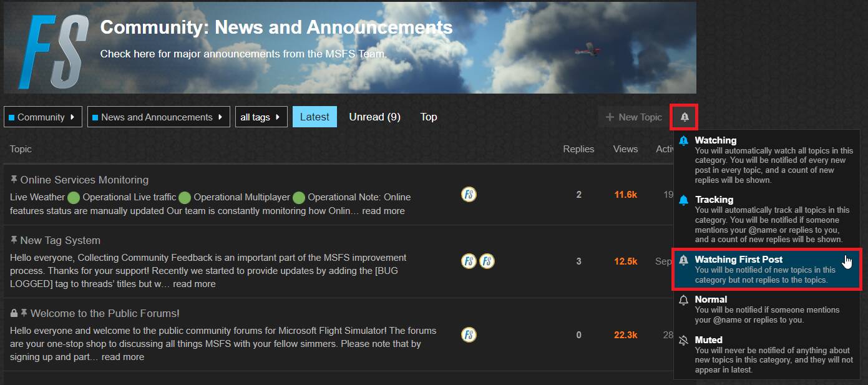Click the reply count 2 for Online Services Monitoring

pos(579,195)
